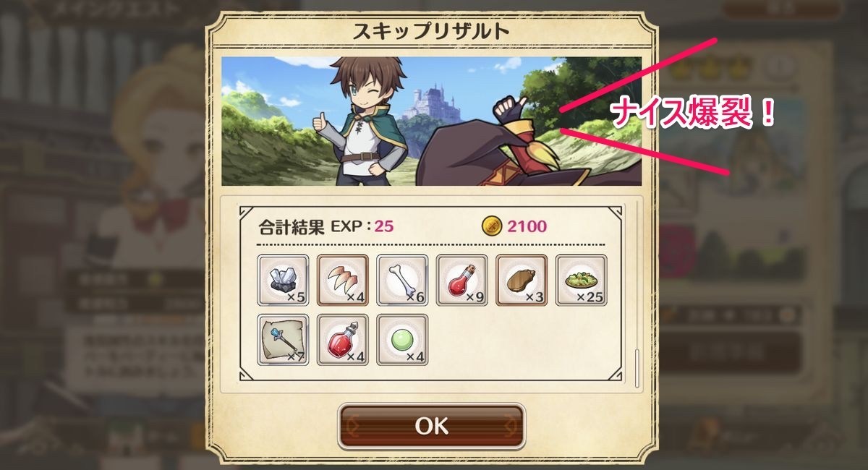Select the small red potion flask ×9
868x470 pixels.
[462, 281]
